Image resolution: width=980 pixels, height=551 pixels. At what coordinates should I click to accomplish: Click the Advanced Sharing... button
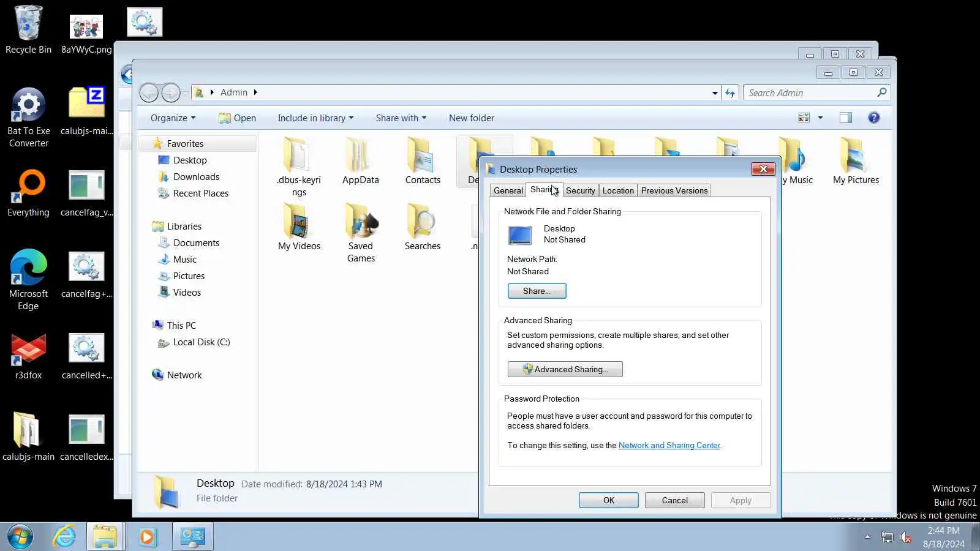coord(565,369)
